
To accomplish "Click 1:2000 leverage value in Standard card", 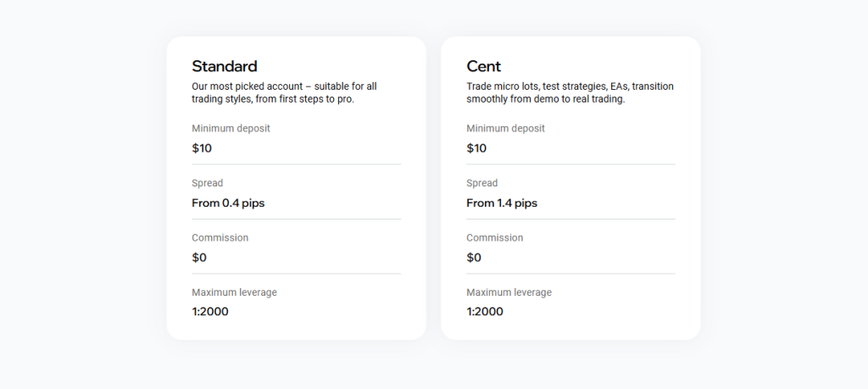I will pyautogui.click(x=210, y=312).
